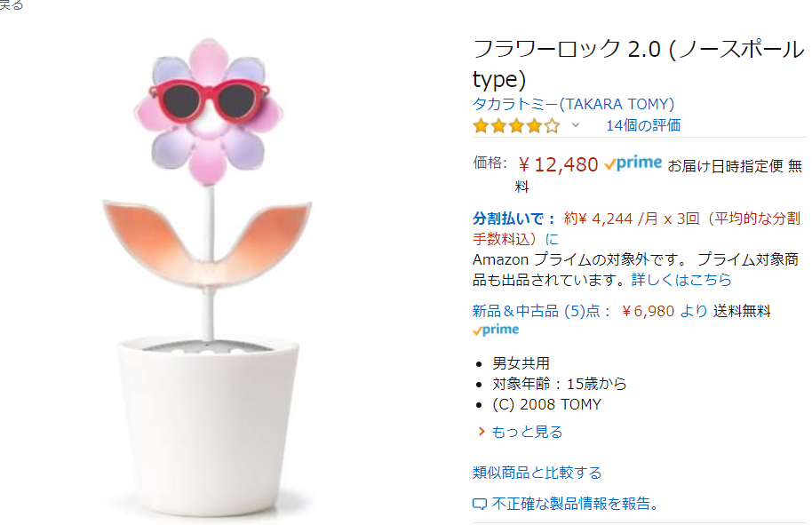This screenshot has width=812, height=525.
Task: Click the 分割払いで installment link
Action: click(x=514, y=219)
